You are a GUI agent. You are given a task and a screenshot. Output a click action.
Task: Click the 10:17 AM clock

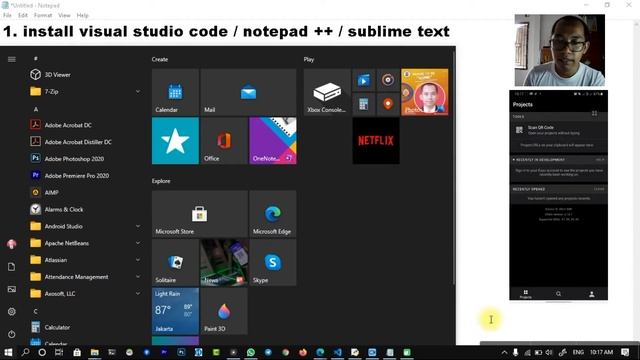point(601,352)
